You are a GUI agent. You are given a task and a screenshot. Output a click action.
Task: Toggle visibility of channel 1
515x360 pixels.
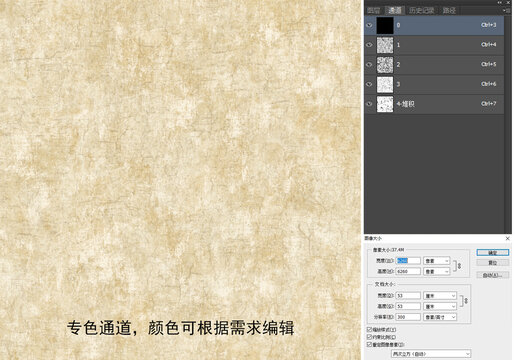tap(369, 45)
